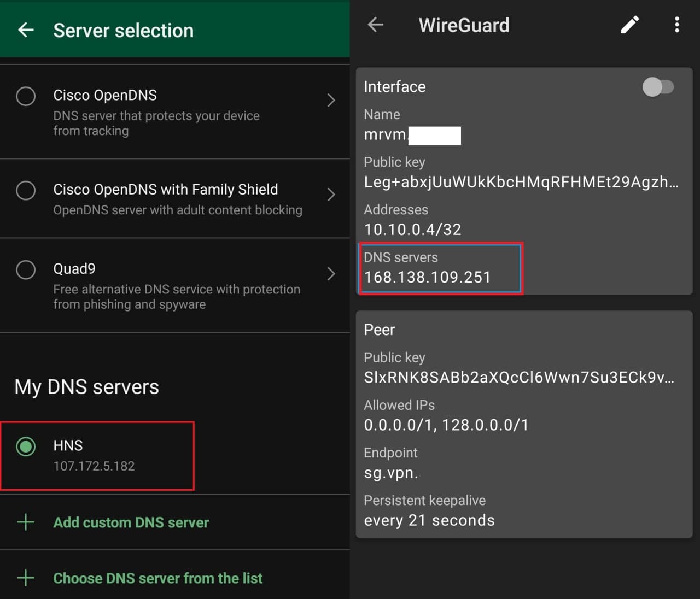This screenshot has width=700, height=599.
Task: Select the Quad9 radio button
Action: pos(26,269)
